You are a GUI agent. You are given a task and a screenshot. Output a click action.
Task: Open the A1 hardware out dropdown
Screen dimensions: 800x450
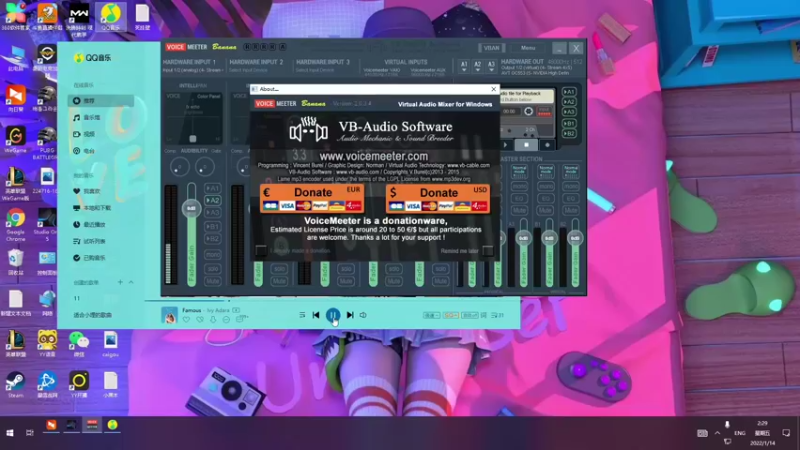[464, 66]
